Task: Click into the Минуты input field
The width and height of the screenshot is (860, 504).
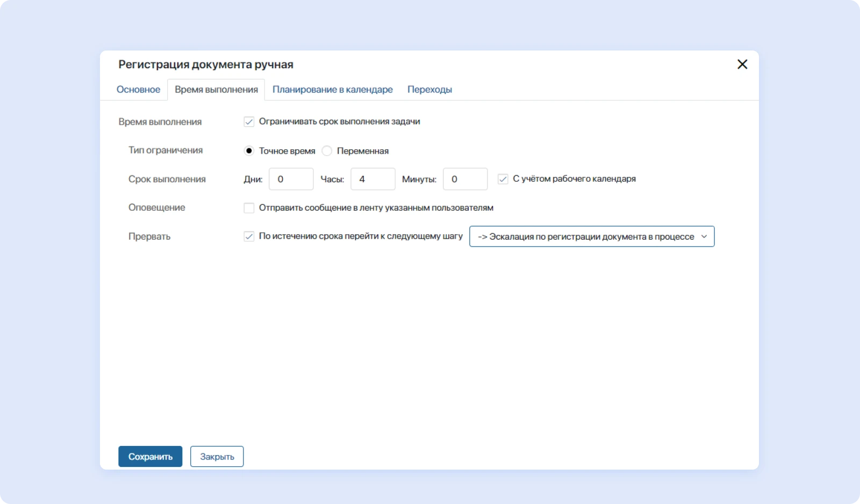Action: tap(465, 179)
